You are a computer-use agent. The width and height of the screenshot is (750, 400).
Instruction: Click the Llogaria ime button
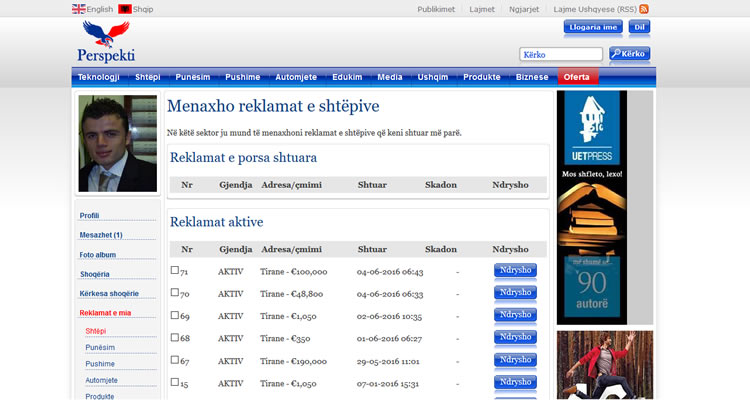pos(593,27)
